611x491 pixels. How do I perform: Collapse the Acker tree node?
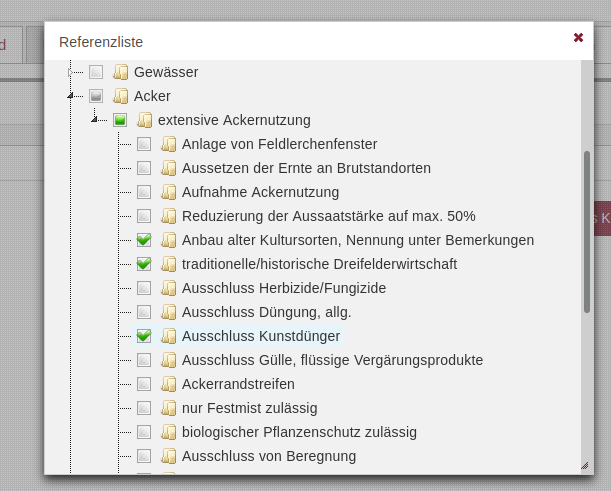click(x=70, y=97)
